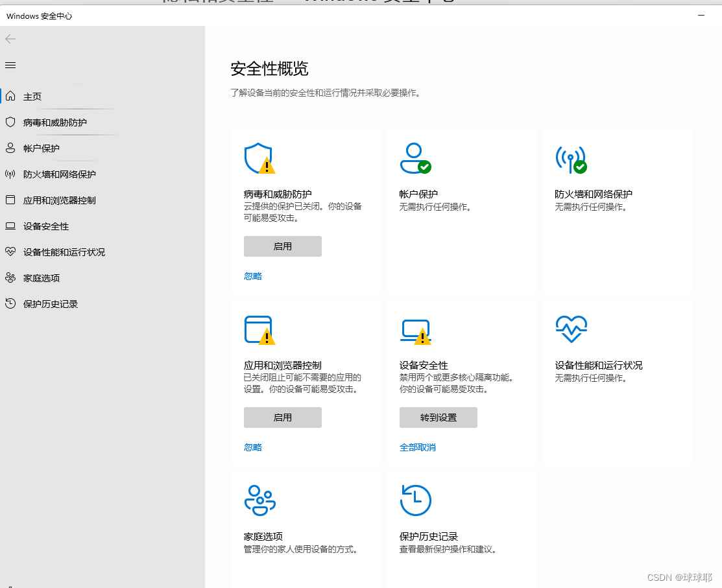Click the 设备性能和运行状况 heartbeat icon

tap(570, 329)
